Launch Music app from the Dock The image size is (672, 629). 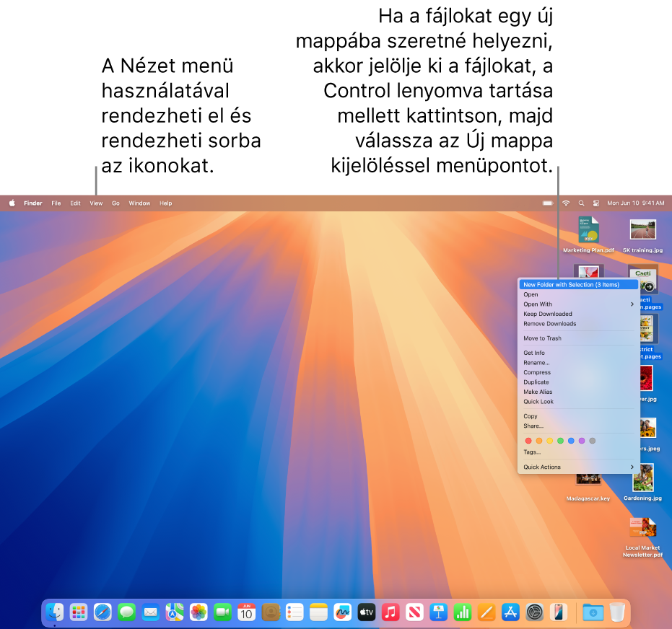[390, 612]
